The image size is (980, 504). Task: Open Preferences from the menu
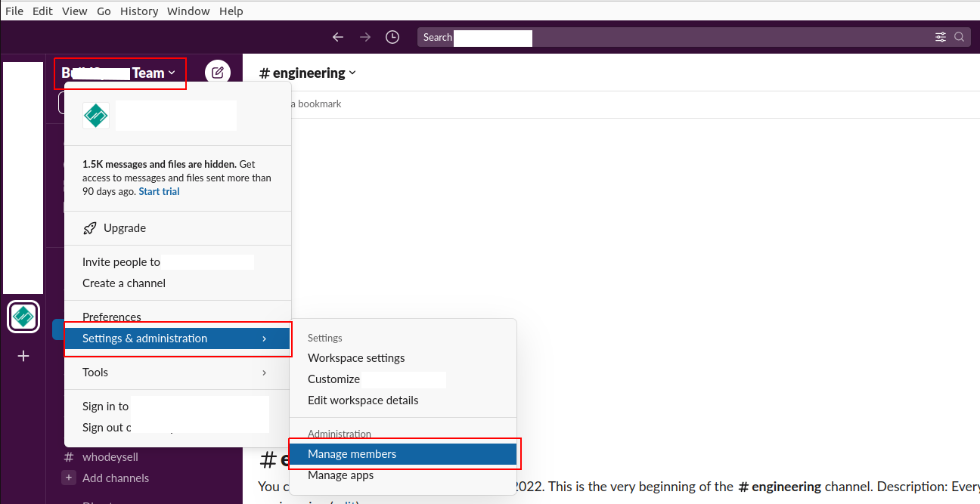click(x=178, y=317)
